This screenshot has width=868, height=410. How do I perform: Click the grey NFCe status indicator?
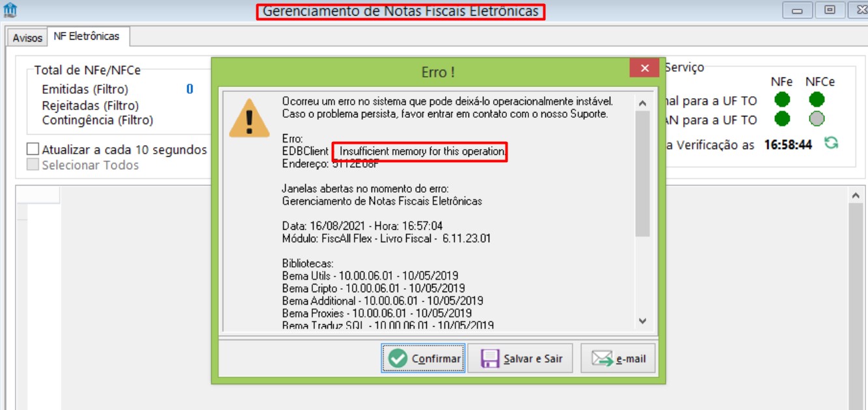(x=817, y=119)
